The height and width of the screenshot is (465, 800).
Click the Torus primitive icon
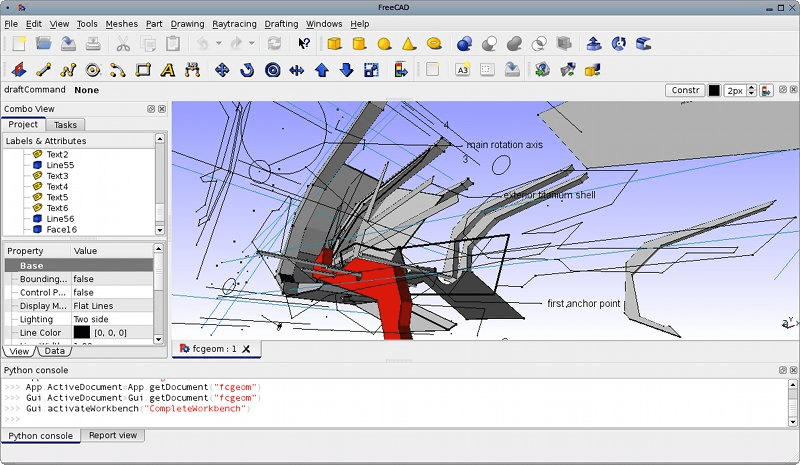[435, 44]
